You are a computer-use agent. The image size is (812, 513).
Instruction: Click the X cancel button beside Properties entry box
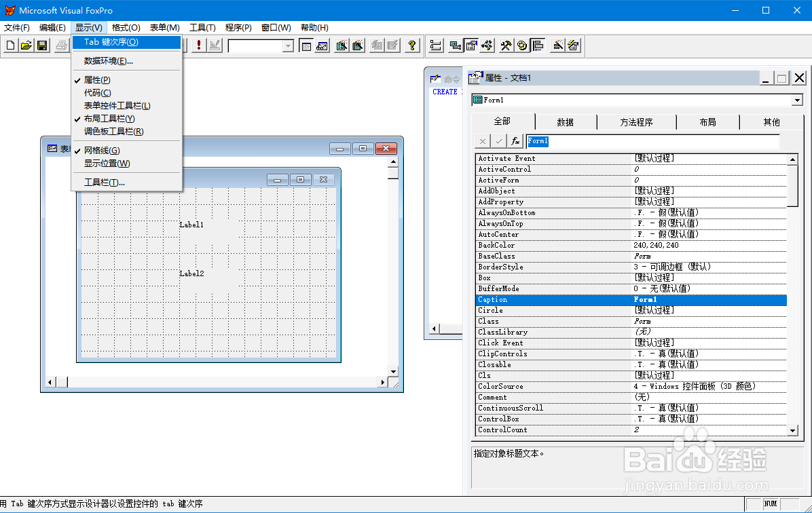pyautogui.click(x=482, y=140)
